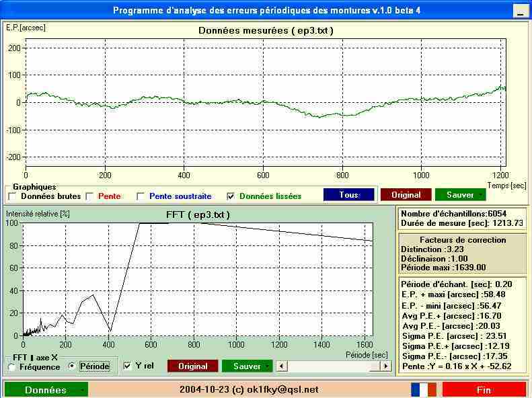Select the Période radio button
532x398 pixels.
[x=71, y=366]
